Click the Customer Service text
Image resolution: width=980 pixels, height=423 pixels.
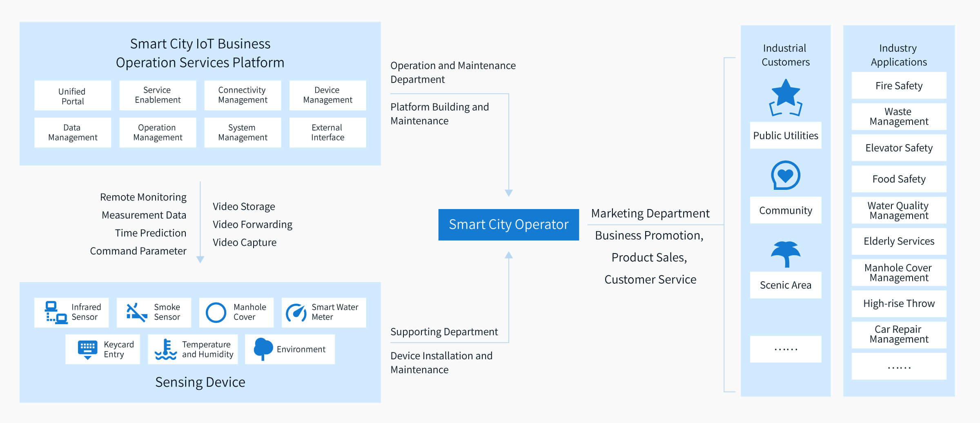coord(650,280)
